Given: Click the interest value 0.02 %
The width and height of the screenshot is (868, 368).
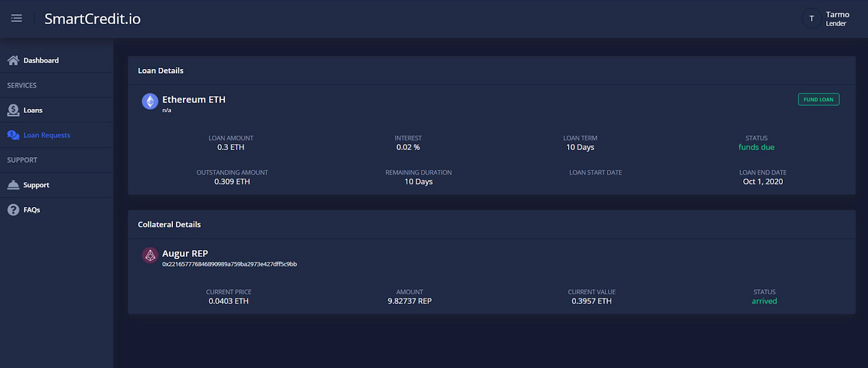Looking at the screenshot, I should [408, 147].
